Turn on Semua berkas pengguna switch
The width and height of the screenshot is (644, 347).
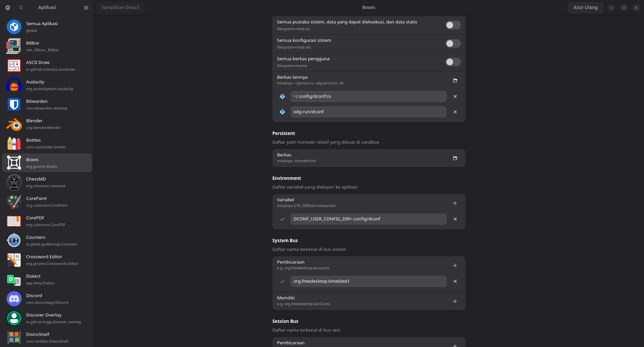(x=453, y=62)
